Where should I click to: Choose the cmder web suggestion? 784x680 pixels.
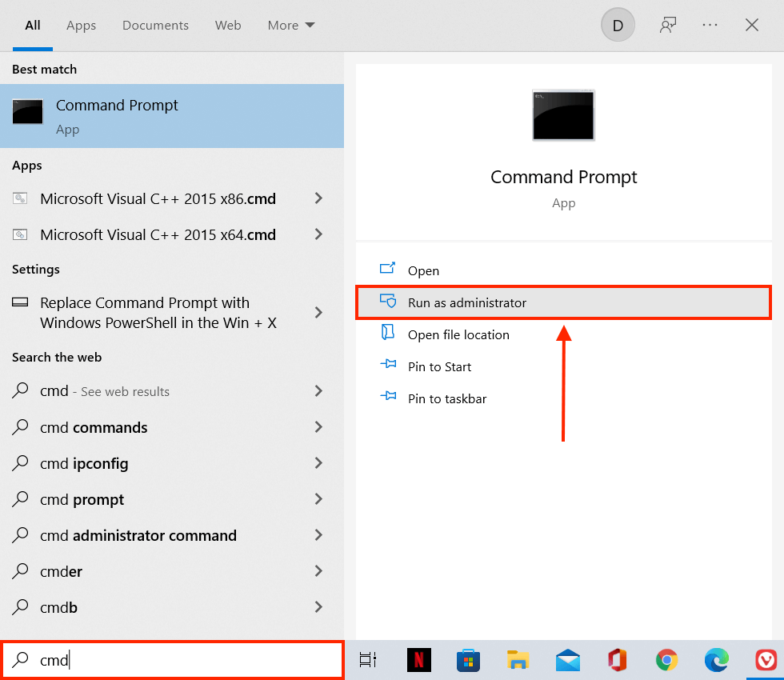coord(61,571)
